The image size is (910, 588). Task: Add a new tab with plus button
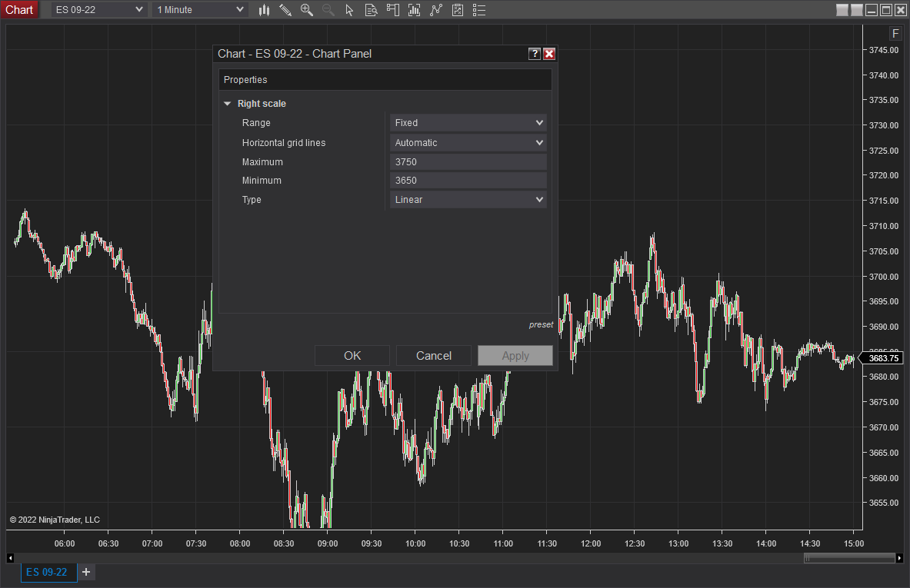point(86,573)
